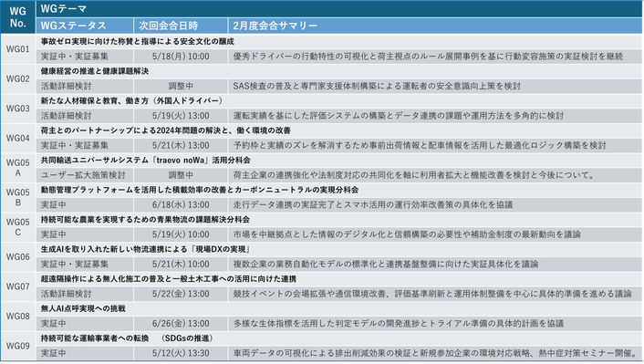The image size is (644, 364).
Task: Click the date '5/22(金) 13:00'
Action: (x=181, y=294)
